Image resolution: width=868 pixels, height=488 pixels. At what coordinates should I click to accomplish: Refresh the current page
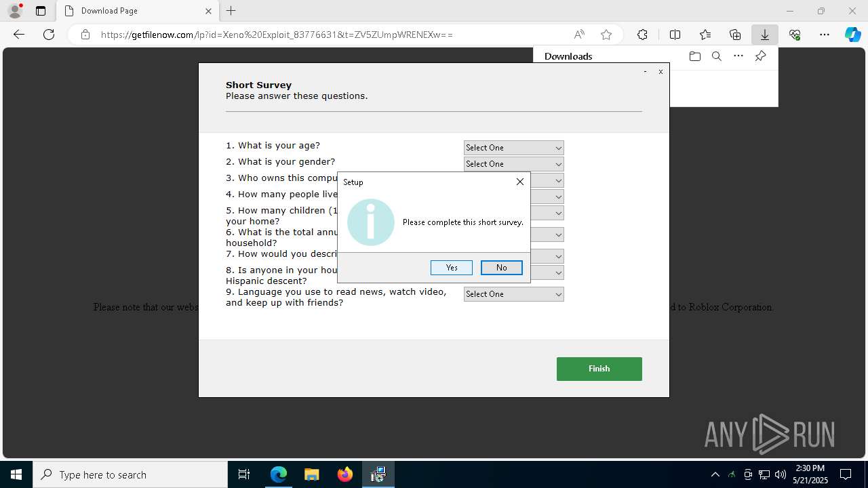click(49, 35)
